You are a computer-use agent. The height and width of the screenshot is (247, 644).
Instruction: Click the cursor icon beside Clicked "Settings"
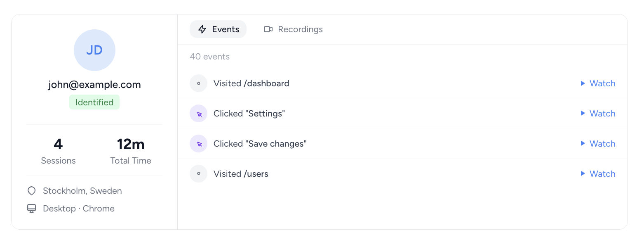(198, 114)
